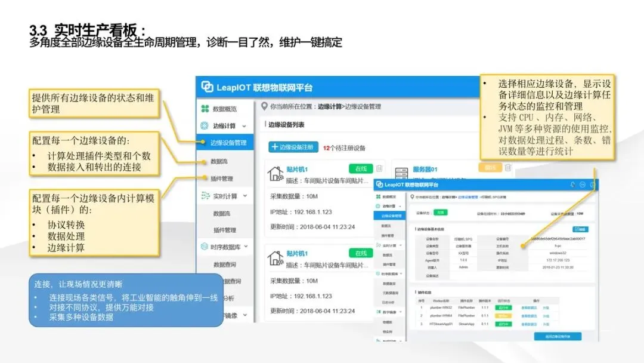Screen dimensions: 644x363
Task: Click the LeapIOT logo in the front detail window
Action: coord(379,184)
